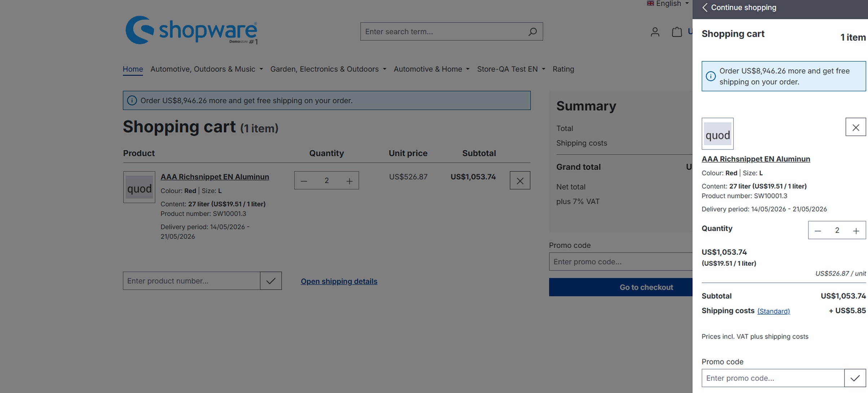Open shipping details link

click(339, 282)
